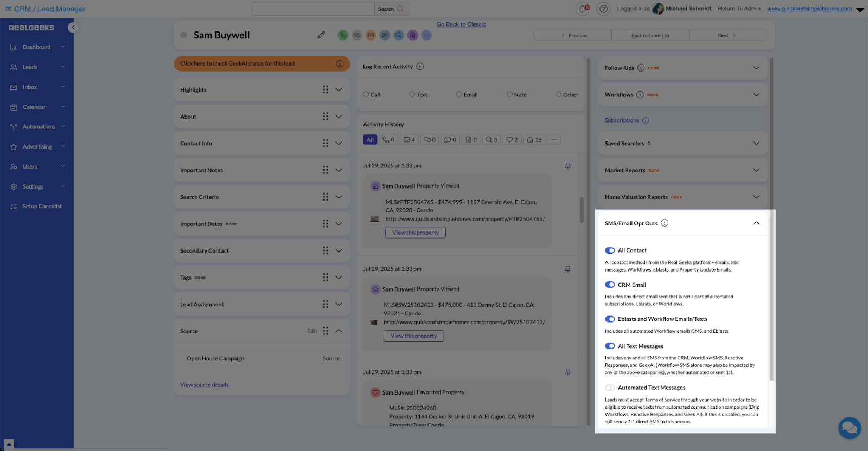
Task: Pin the first Property Viewed activity
Action: pyautogui.click(x=567, y=166)
